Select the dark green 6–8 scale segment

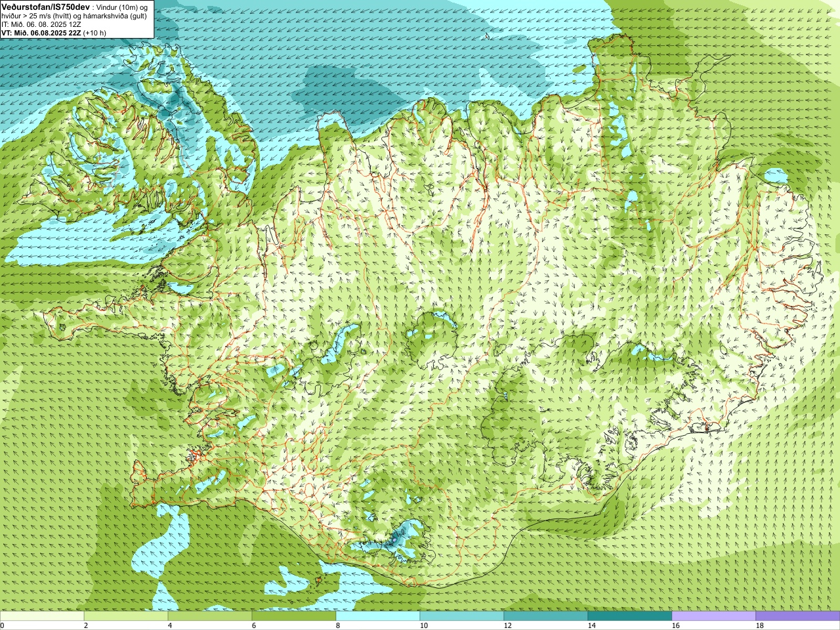click(294, 616)
